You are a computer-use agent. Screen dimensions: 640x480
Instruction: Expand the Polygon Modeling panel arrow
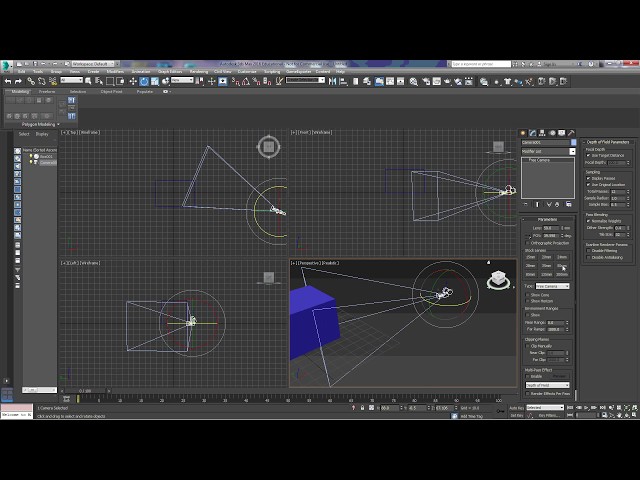(x=58, y=124)
